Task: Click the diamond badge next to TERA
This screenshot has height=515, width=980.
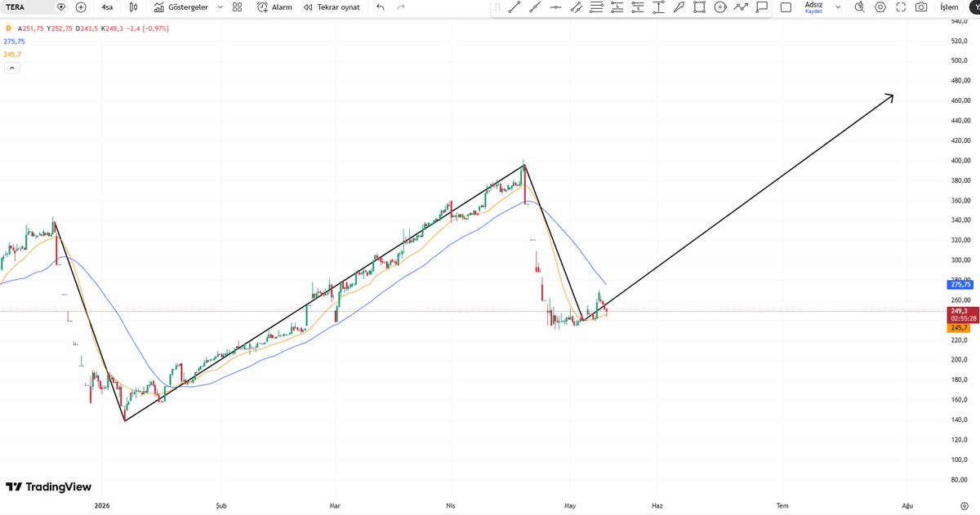Action: (61, 7)
